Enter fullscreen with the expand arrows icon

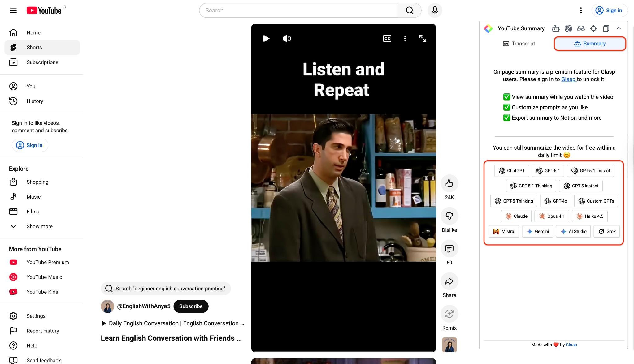(423, 38)
